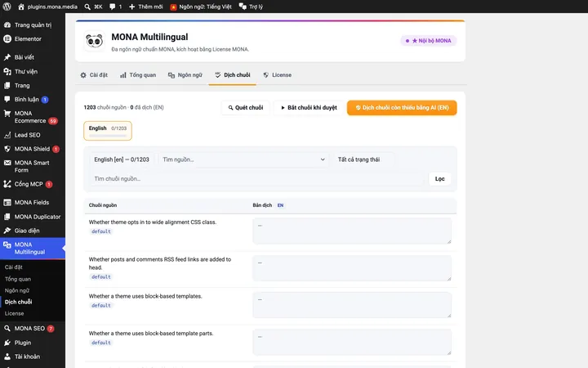Click Tài khoản user icon
588x368 pixels.
click(7, 357)
